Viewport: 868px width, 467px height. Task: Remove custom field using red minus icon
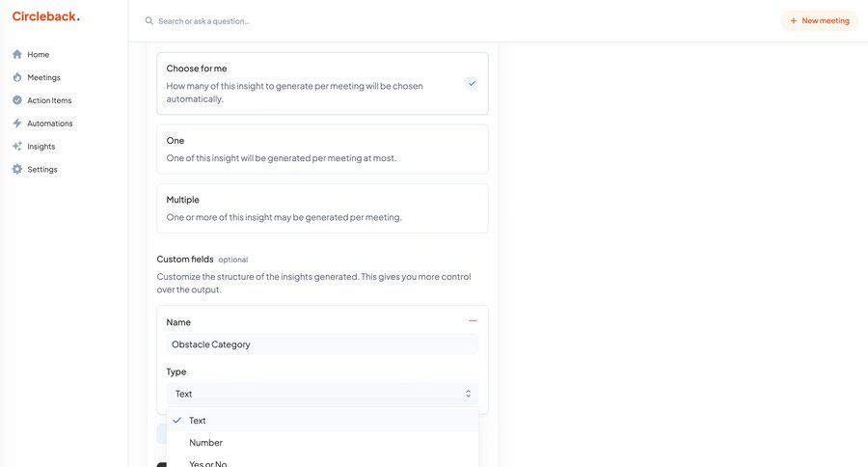coord(473,320)
